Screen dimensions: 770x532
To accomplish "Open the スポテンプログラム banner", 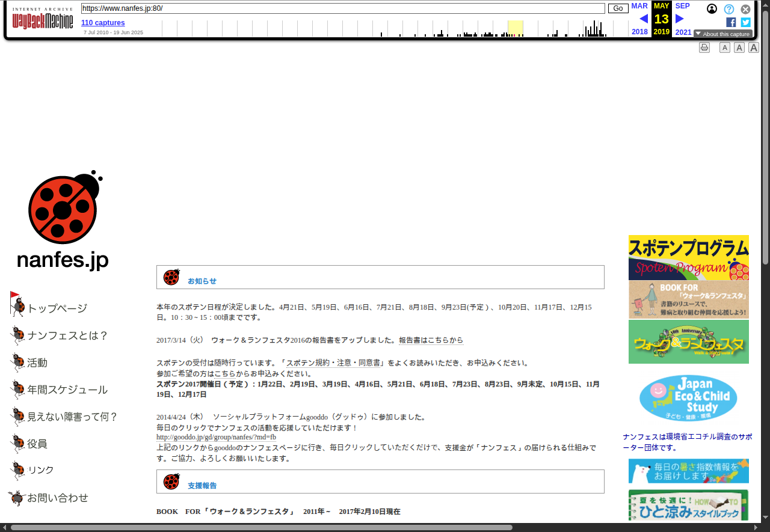I will pos(688,257).
